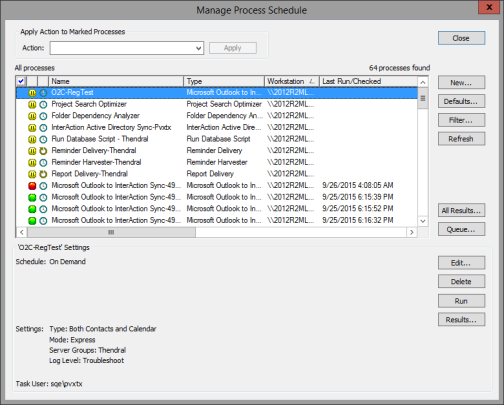The height and width of the screenshot is (405, 504).
Task: Sort the list by the Type column
Action: [x=224, y=81]
